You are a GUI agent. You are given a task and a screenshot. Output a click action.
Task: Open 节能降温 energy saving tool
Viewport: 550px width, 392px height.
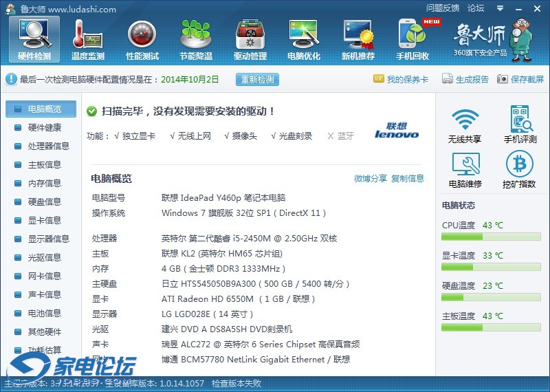[196, 40]
